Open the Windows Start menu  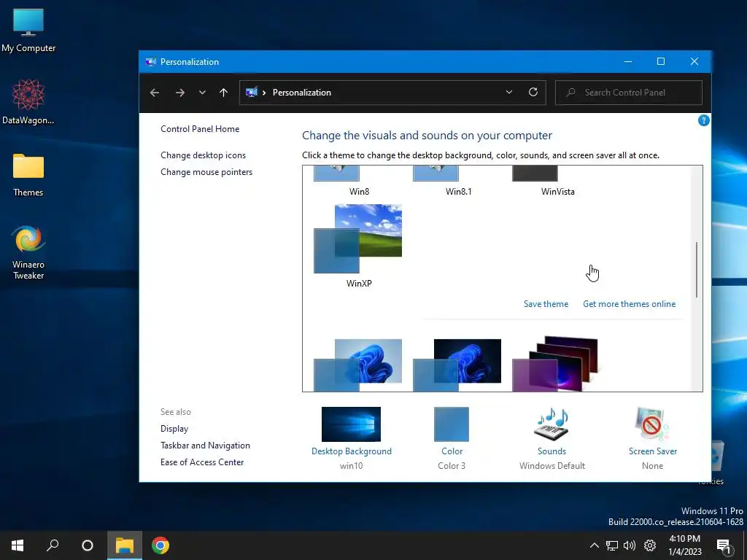tap(18, 545)
